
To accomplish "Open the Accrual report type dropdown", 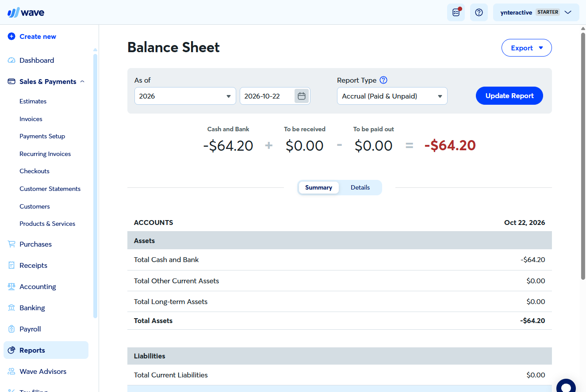I will click(x=392, y=96).
